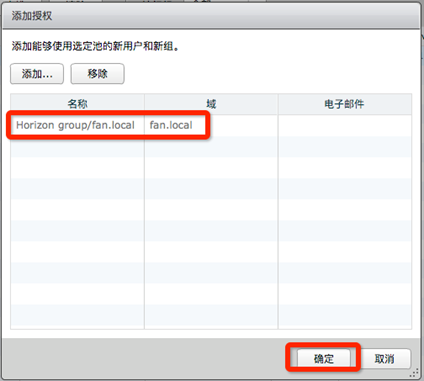This screenshot has width=424, height=381.
Task: Sort by the 电子邮件 column header
Action: [x=345, y=104]
